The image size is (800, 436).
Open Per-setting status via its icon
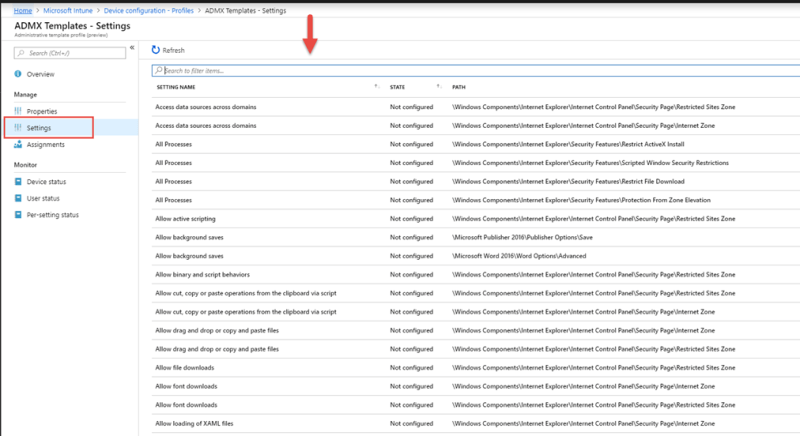pyautogui.click(x=18, y=215)
